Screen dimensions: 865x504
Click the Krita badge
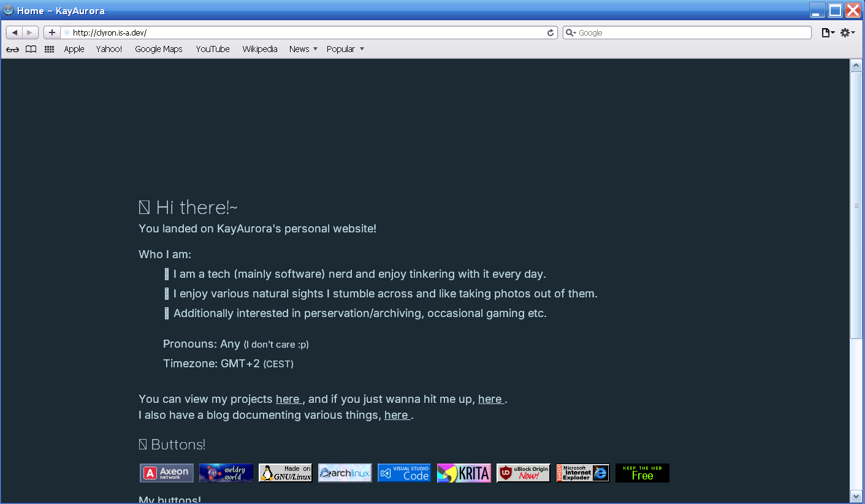pos(464,473)
